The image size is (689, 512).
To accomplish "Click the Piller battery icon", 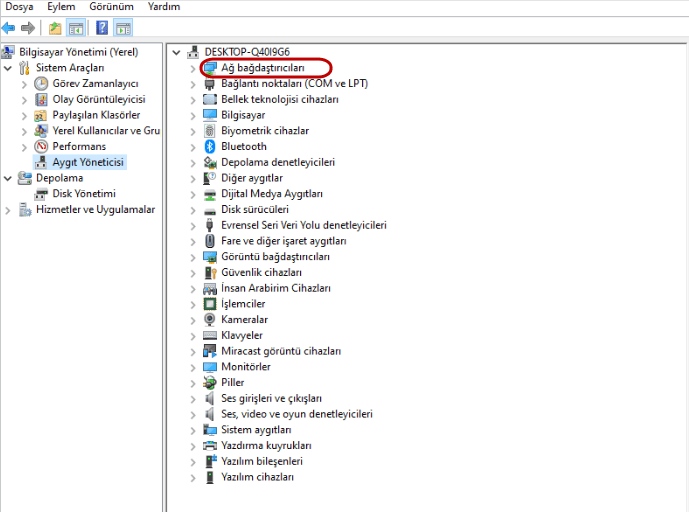I will [x=210, y=382].
